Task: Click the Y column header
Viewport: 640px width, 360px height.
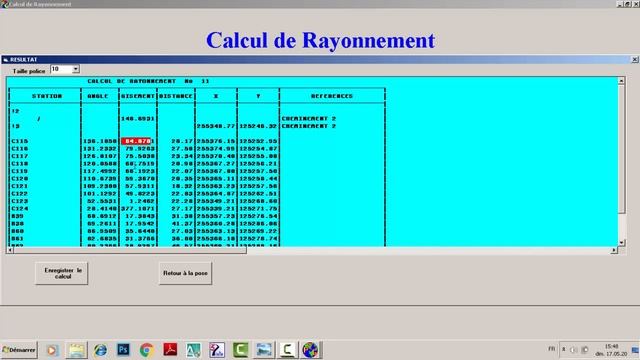Action: click(258, 96)
